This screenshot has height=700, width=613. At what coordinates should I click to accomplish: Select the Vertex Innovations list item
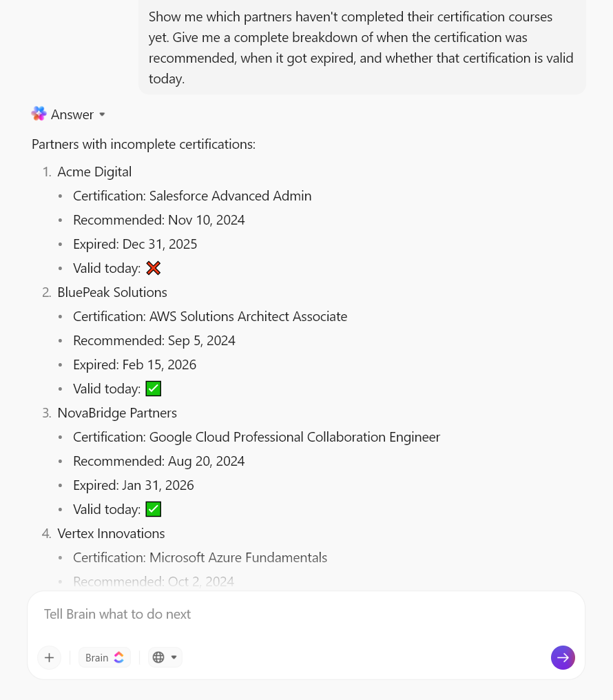click(111, 533)
